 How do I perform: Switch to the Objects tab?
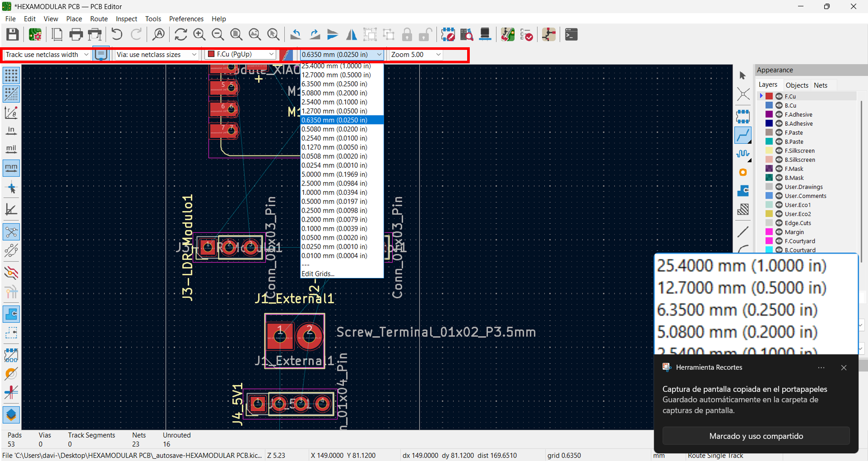796,85
